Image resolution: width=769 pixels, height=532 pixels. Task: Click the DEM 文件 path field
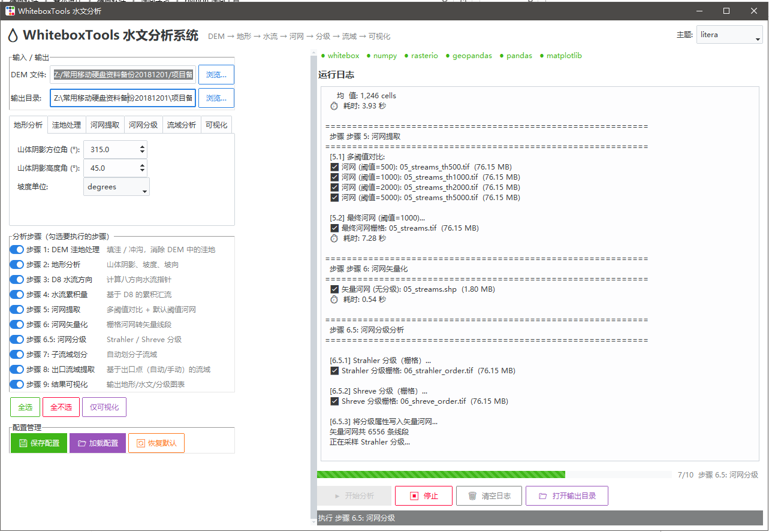(123, 75)
